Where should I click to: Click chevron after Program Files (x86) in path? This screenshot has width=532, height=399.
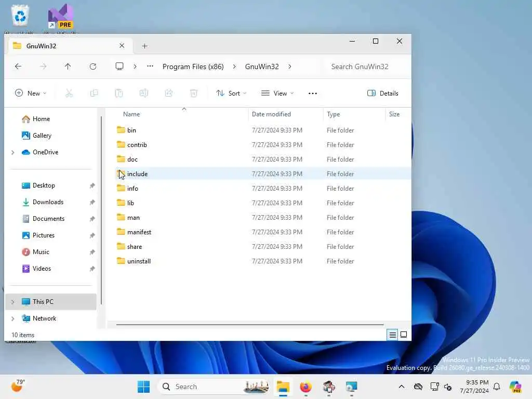coord(234,66)
